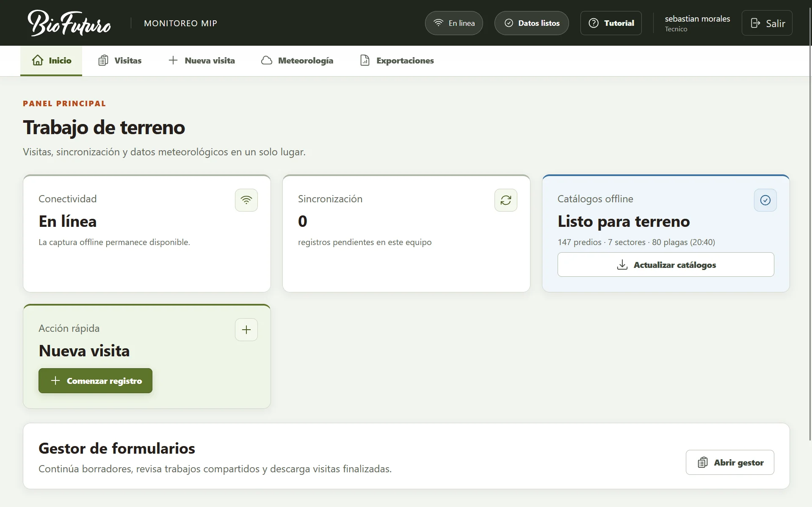The image size is (812, 507).
Task: Click the clipboard icon in Abrir gestor button
Action: [703, 463]
